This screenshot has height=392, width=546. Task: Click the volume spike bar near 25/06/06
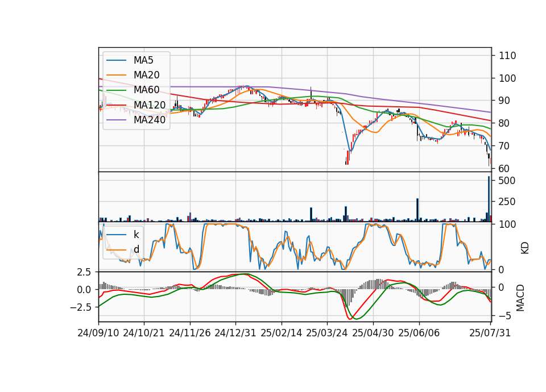(417, 210)
